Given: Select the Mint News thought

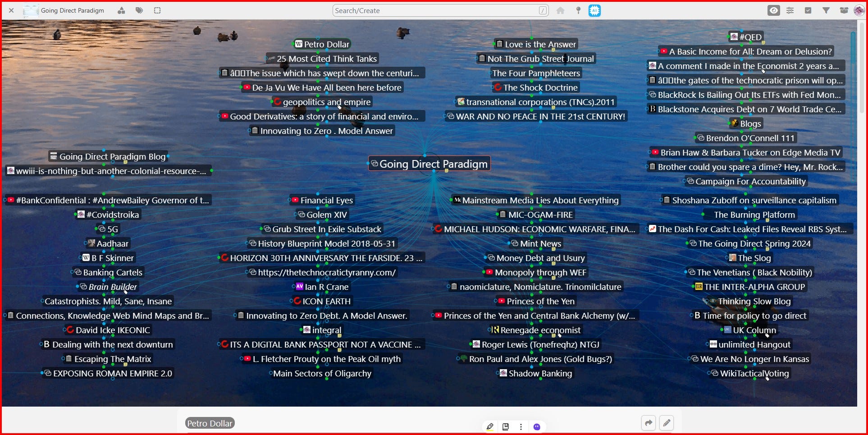Looking at the screenshot, I should (535, 243).
